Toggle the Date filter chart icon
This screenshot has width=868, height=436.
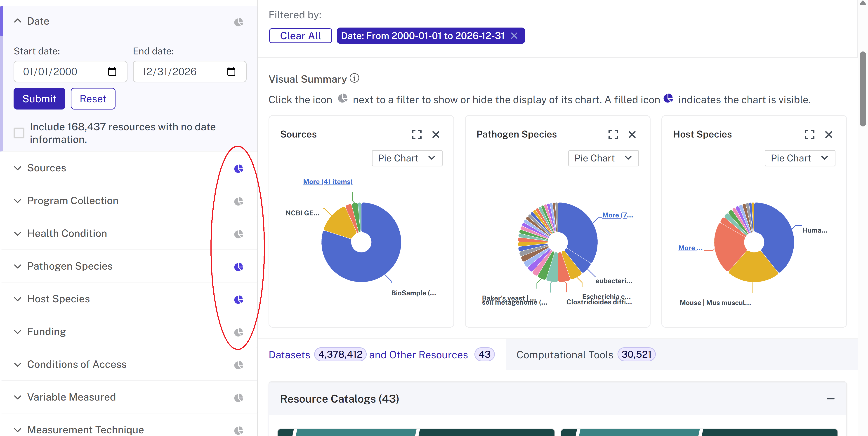click(x=238, y=22)
